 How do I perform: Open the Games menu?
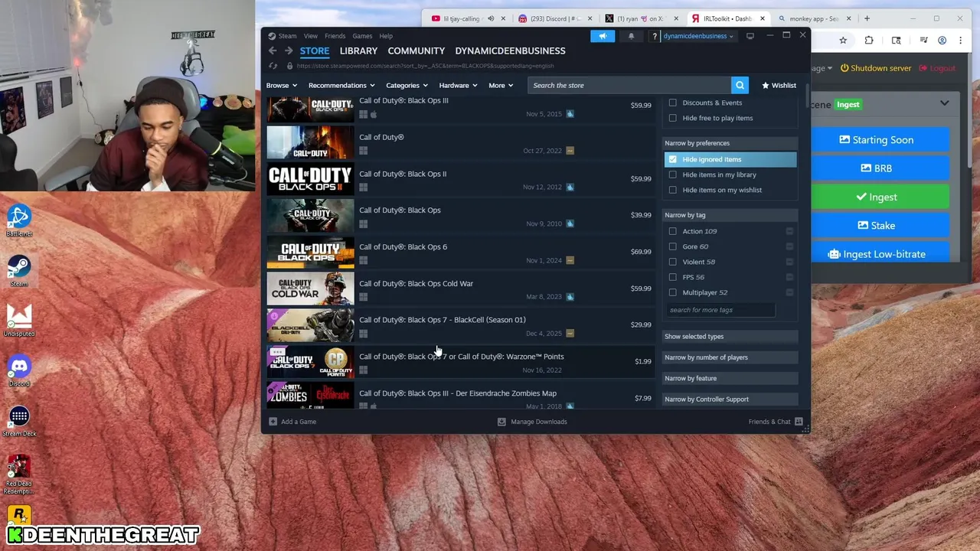[362, 36]
